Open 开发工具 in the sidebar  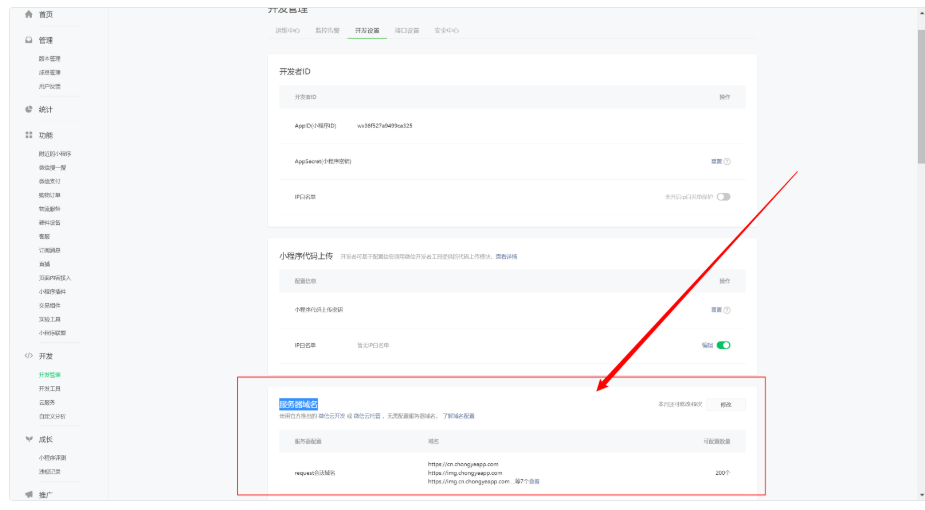(x=50, y=389)
